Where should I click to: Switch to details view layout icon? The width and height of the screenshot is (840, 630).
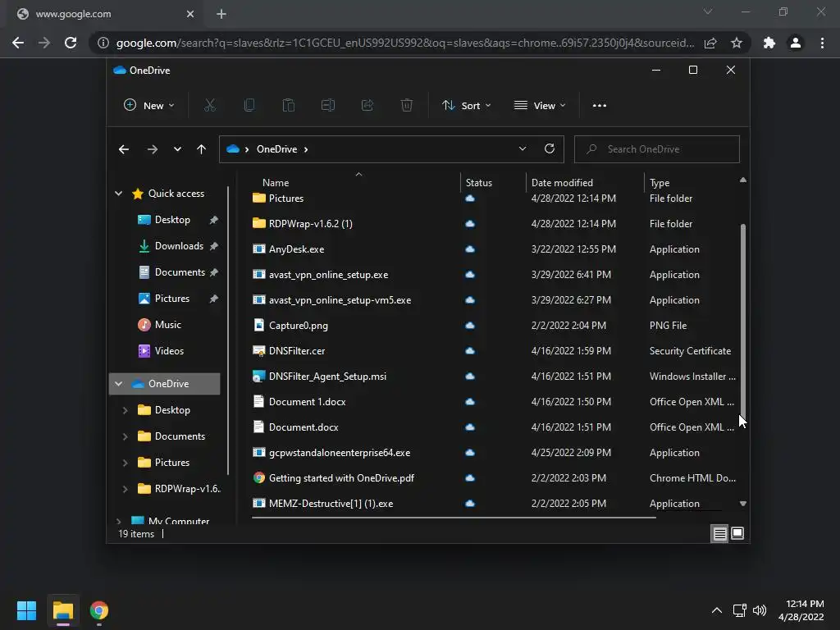point(719,533)
